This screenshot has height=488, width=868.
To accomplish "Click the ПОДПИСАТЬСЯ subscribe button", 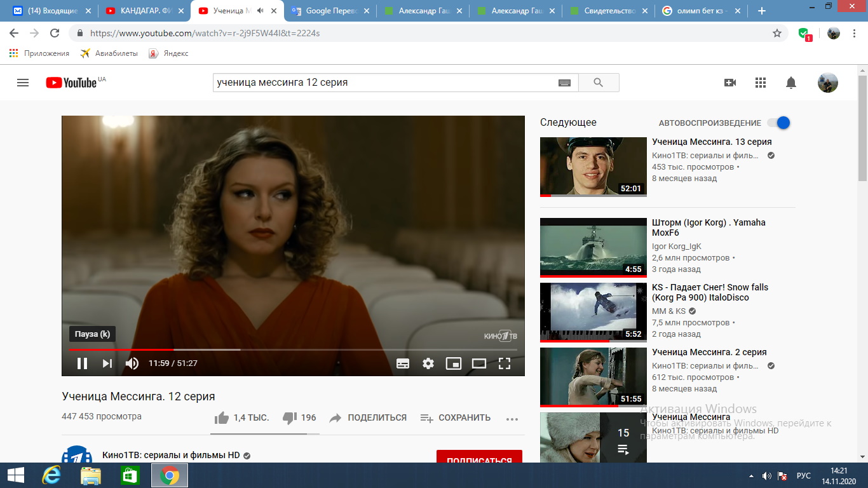I will coord(479,457).
